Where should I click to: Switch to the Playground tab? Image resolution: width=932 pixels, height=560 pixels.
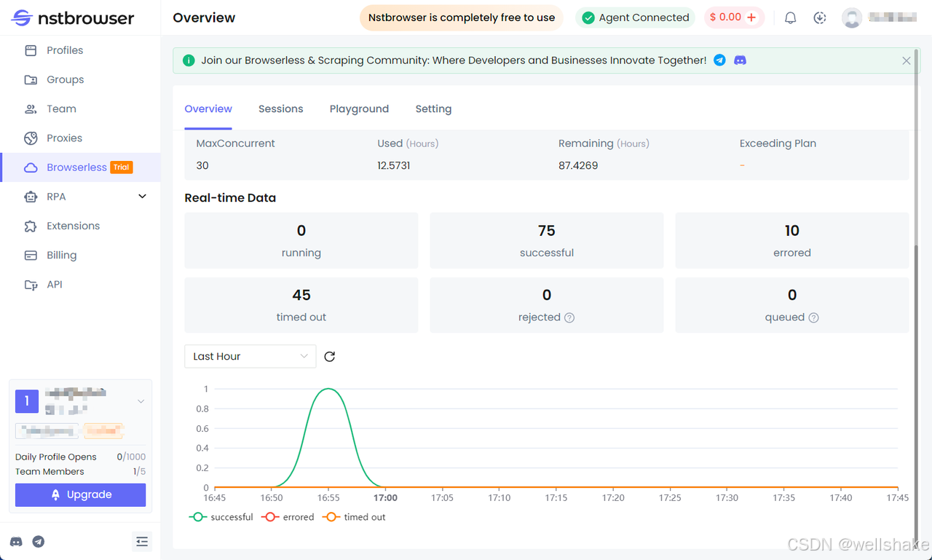pos(359,109)
